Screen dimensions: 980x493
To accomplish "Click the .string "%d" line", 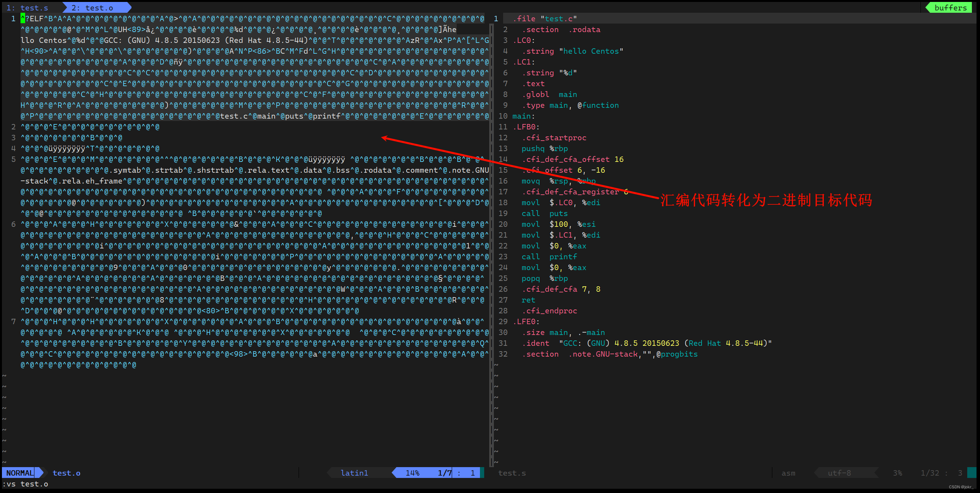I will 550,73.
